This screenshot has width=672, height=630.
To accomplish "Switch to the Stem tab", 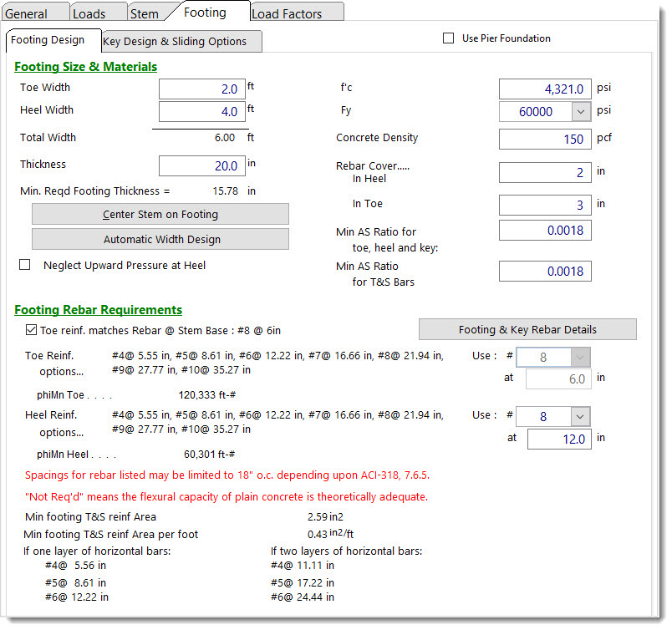I will [145, 13].
